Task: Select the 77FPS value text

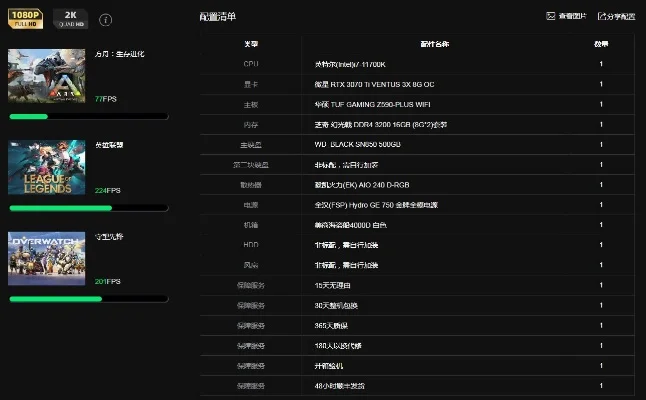Action: pos(106,99)
